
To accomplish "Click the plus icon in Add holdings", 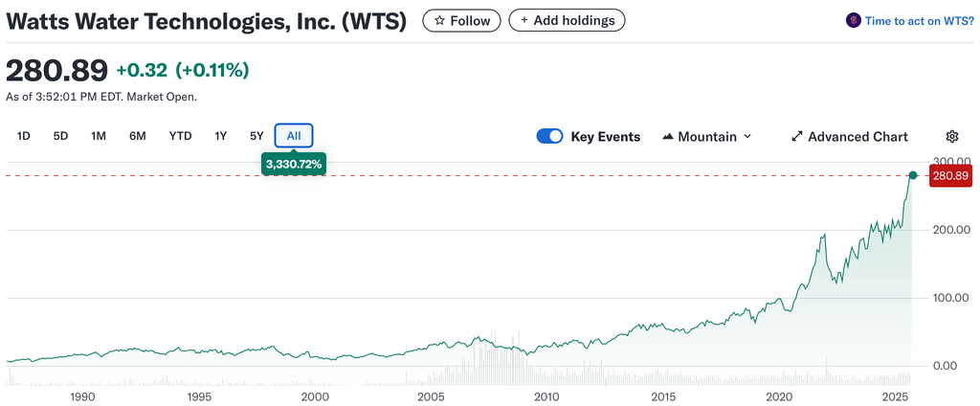I will click(524, 20).
